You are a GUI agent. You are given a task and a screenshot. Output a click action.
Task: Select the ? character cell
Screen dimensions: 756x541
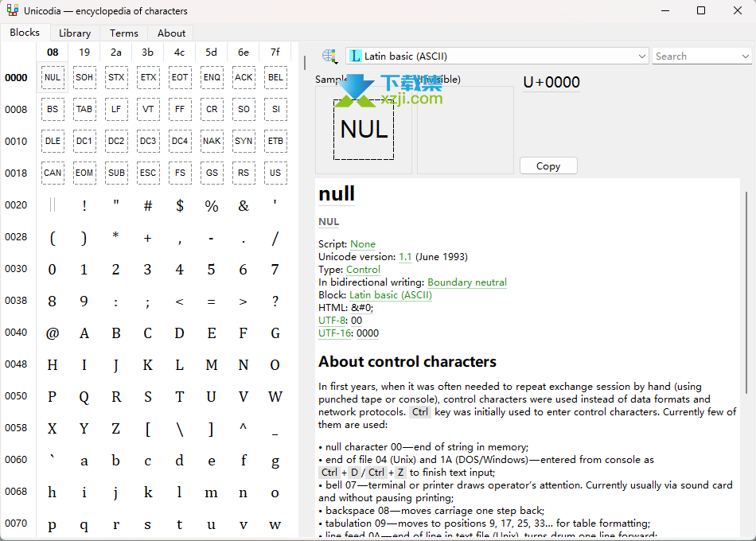tap(275, 301)
